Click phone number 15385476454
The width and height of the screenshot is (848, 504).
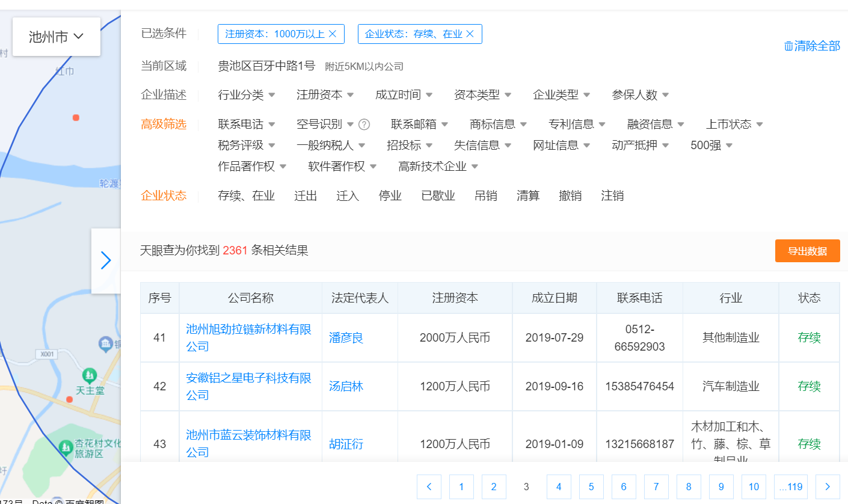(640, 386)
